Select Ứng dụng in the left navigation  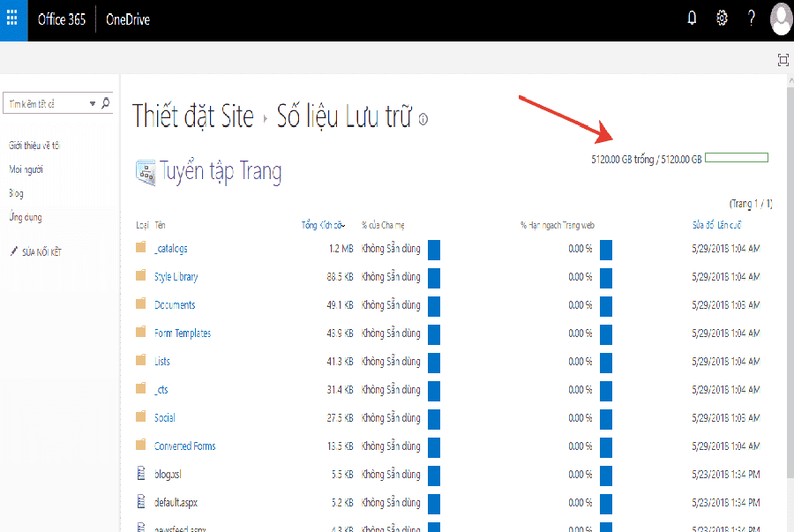(x=25, y=217)
